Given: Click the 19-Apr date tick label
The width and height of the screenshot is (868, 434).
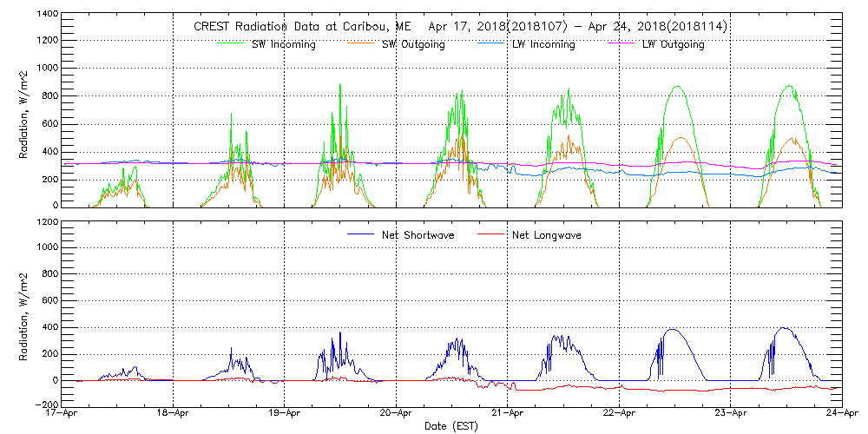Looking at the screenshot, I should [x=285, y=415].
